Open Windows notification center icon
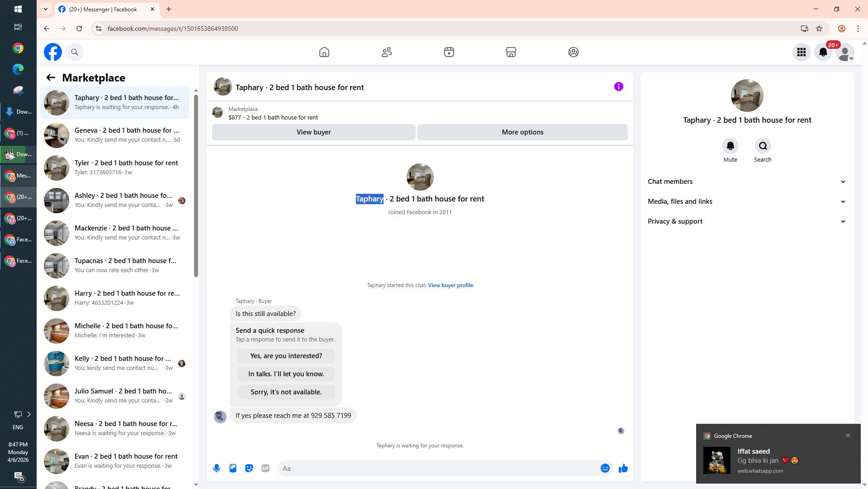 pos(19,476)
